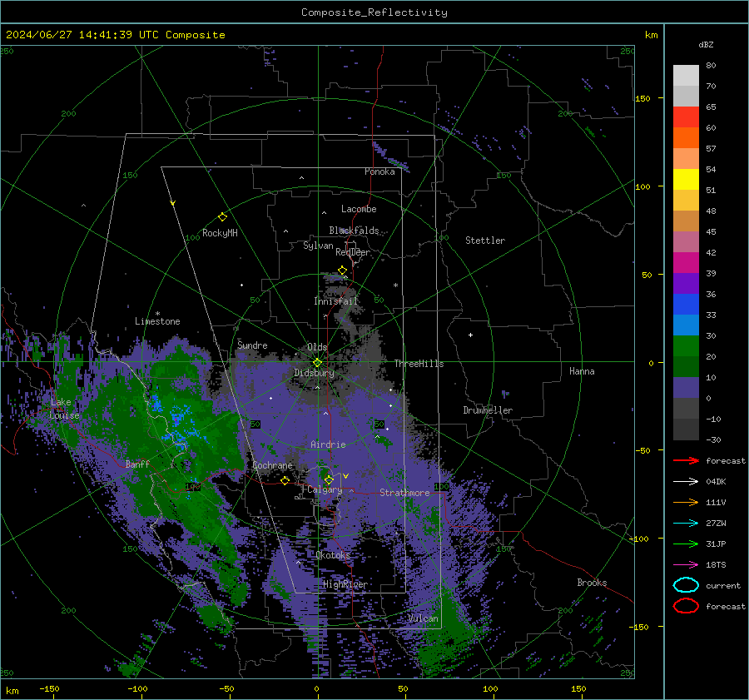Click the ThreeHills label
Image resolution: width=749 pixels, height=700 pixels.
pyautogui.click(x=419, y=364)
